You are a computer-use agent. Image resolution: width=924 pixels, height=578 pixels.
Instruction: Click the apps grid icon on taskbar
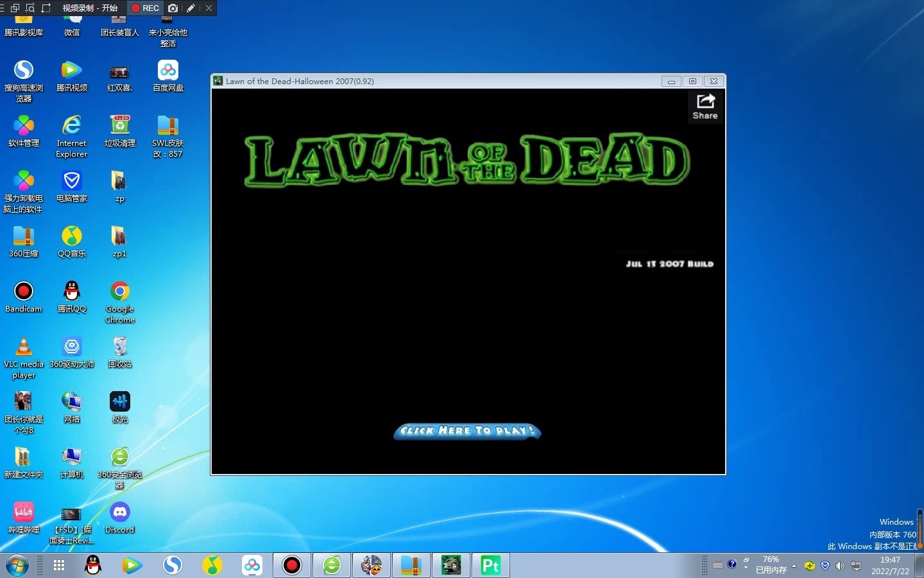(59, 566)
